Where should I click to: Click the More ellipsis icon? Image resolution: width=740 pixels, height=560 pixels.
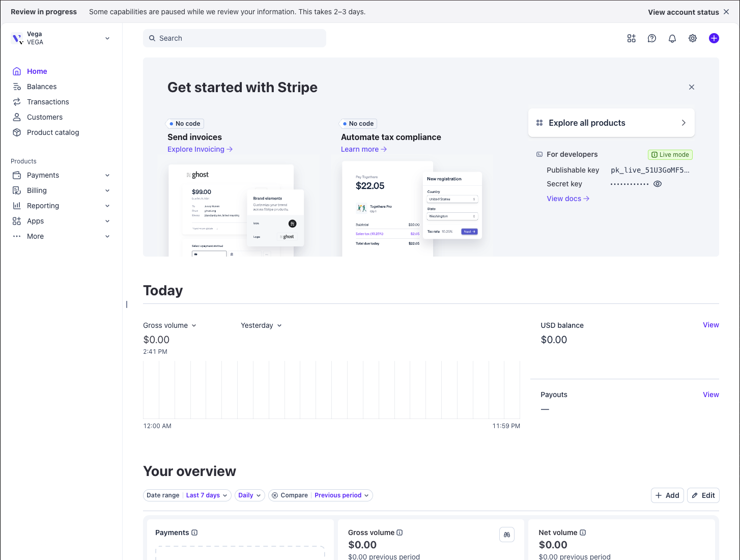click(17, 236)
